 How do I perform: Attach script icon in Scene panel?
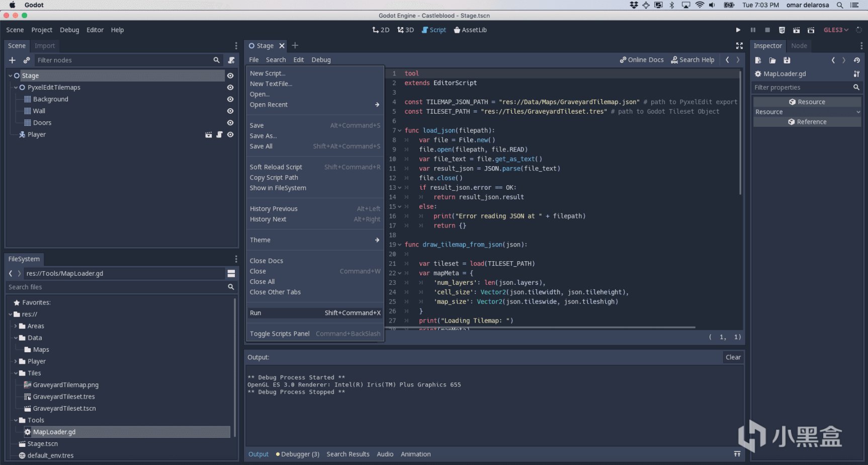click(x=231, y=60)
